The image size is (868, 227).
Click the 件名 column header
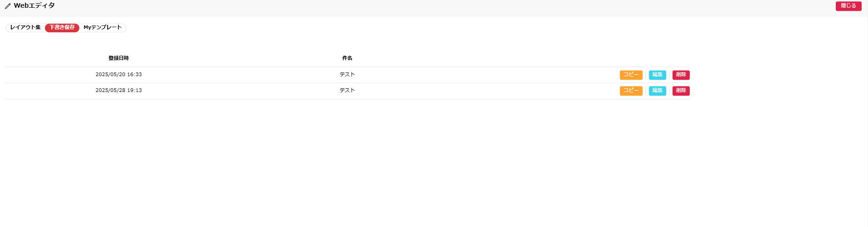pyautogui.click(x=347, y=58)
